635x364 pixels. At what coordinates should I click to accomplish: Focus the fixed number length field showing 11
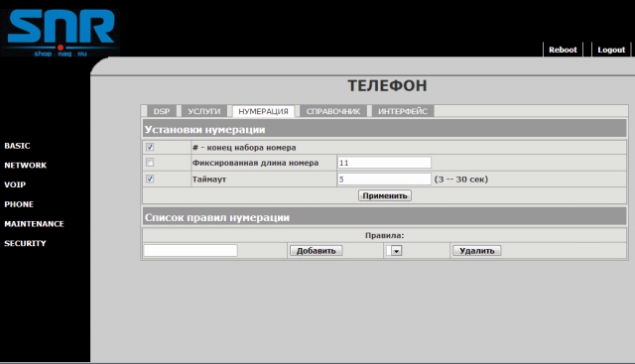click(x=384, y=163)
